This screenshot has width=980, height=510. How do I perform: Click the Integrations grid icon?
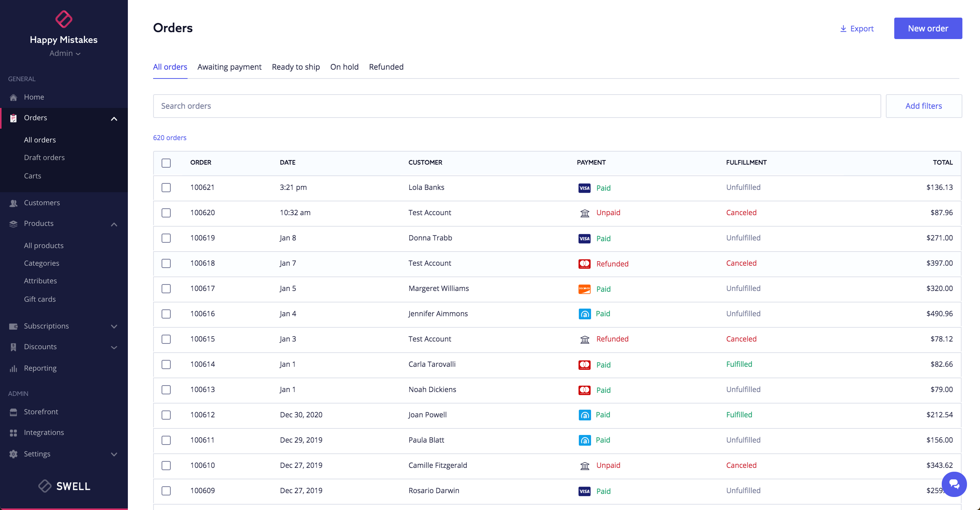[13, 433]
